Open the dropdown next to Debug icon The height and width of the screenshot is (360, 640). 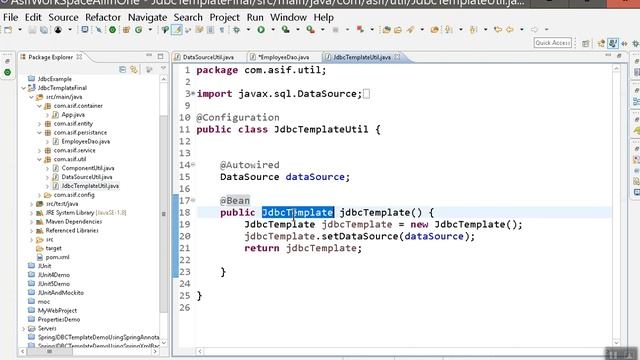click(248, 30)
